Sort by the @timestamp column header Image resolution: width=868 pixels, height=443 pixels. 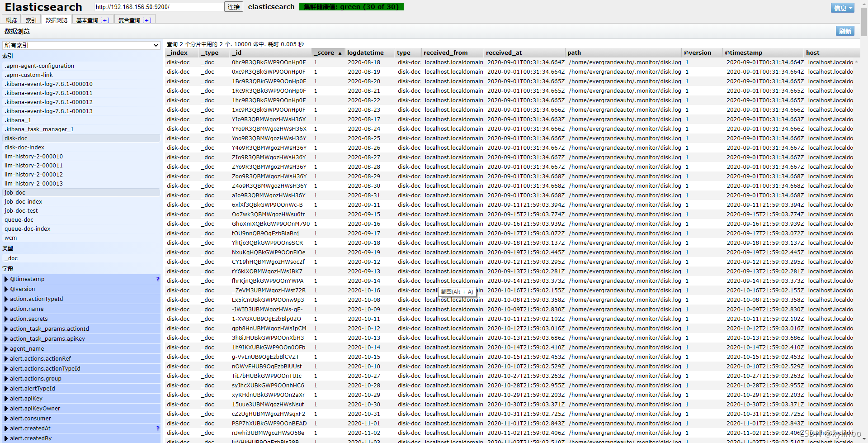click(x=763, y=52)
